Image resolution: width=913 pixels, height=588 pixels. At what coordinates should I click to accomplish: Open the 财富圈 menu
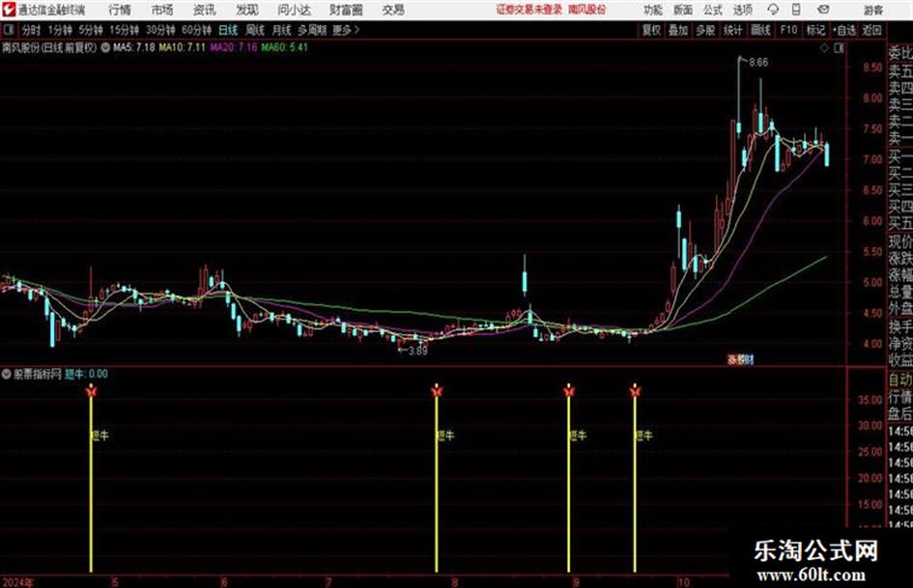[346, 10]
